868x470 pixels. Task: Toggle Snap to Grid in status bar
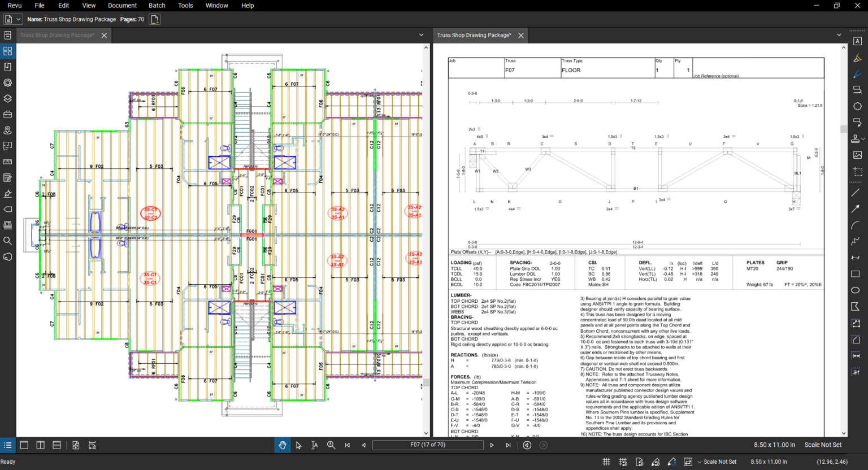click(x=623, y=462)
